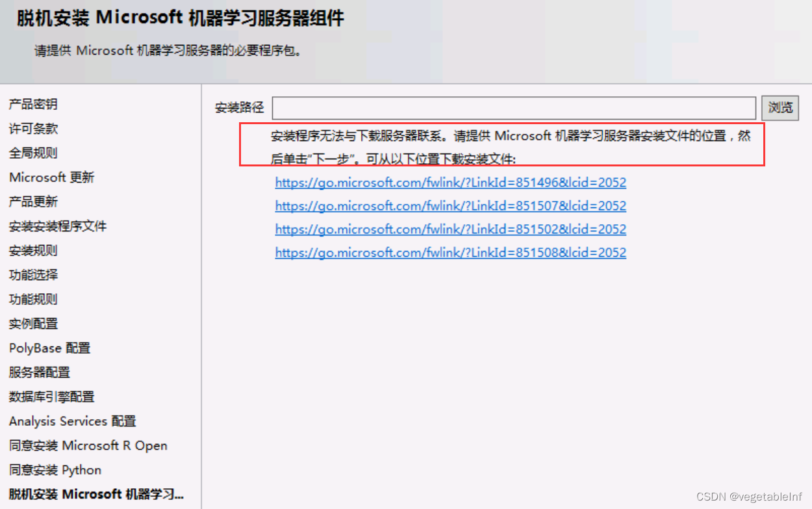Select the 功能选择 step in sidebar
This screenshot has width=812, height=509.
pos(33,275)
